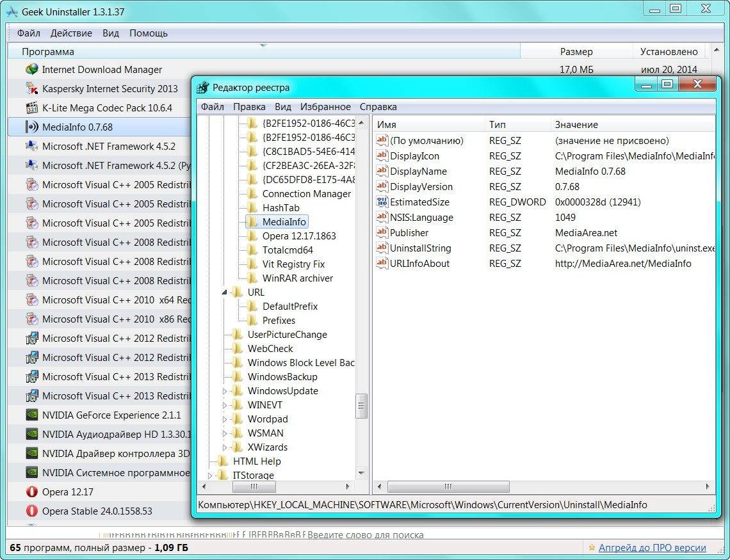Open Действие menu in Geek Uninstaller
This screenshot has width=730, height=560.
coord(71,33)
